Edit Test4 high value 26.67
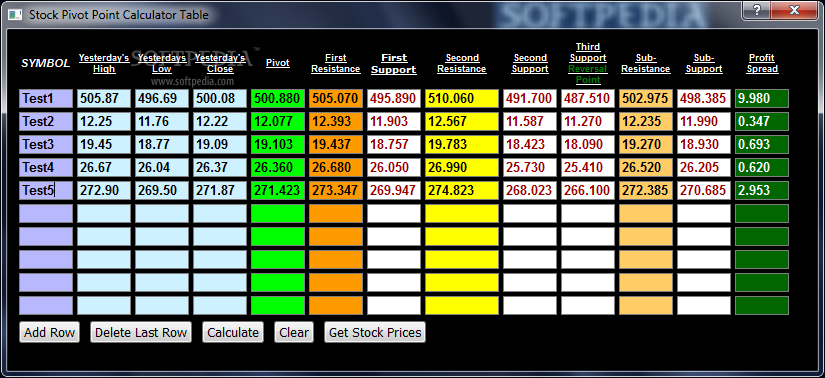The height and width of the screenshot is (378, 825). pos(104,167)
